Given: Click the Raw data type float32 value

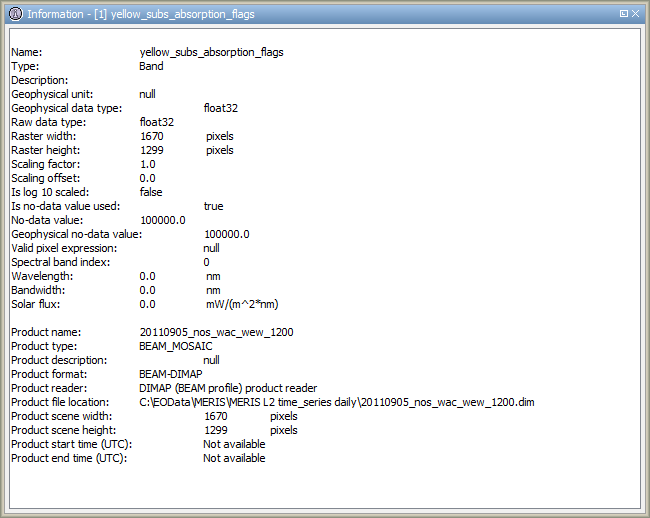Looking at the screenshot, I should click(157, 122).
